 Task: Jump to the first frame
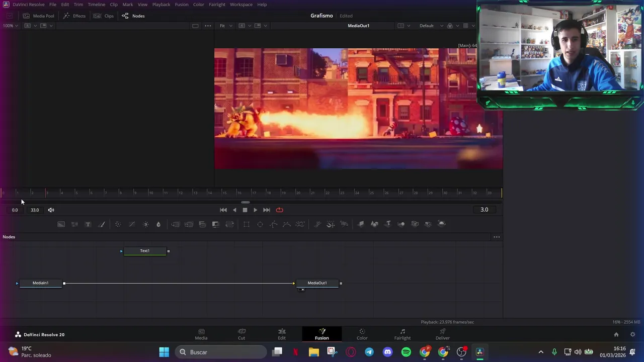(x=223, y=210)
